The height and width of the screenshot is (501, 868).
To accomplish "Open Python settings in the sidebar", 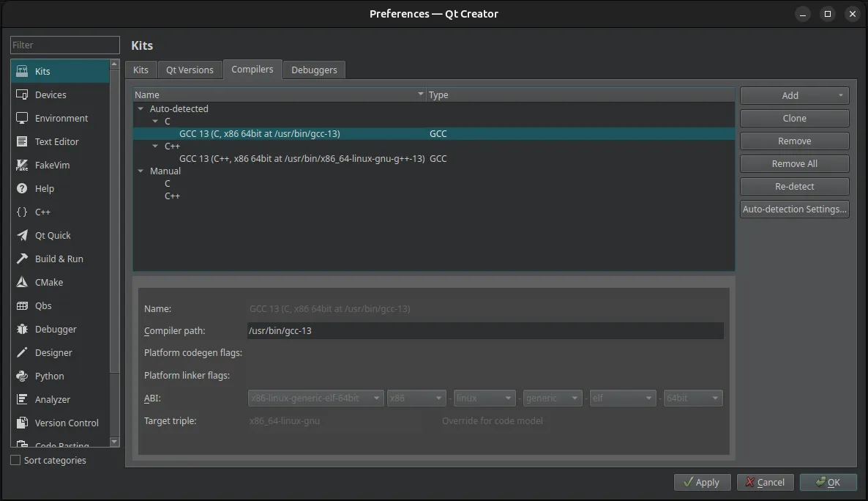I will (47, 376).
